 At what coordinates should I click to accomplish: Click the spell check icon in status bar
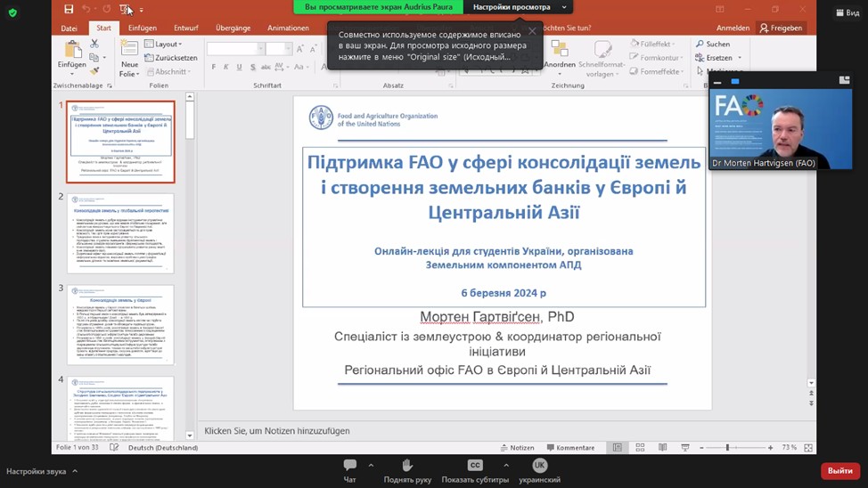click(x=114, y=448)
